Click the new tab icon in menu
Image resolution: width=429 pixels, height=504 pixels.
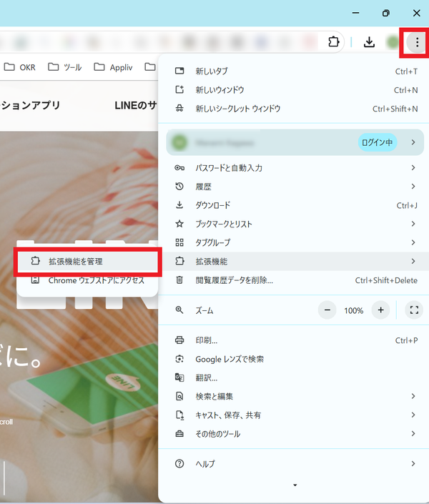[x=179, y=71]
